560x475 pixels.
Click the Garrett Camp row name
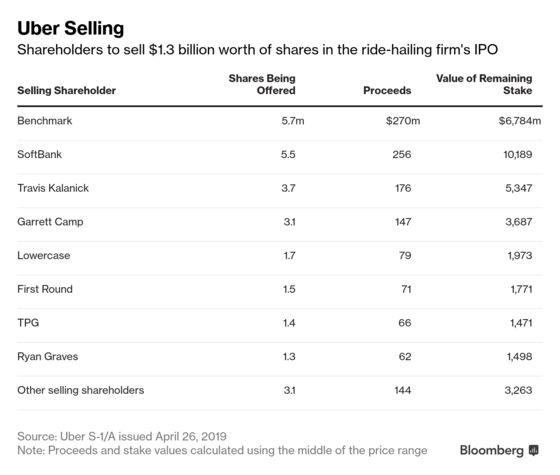tap(50, 222)
